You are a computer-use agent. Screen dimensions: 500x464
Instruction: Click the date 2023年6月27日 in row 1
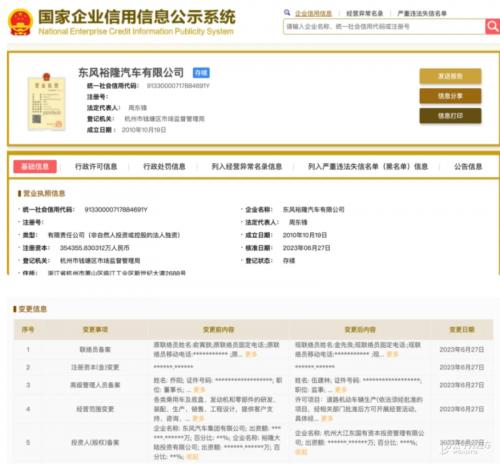[x=462, y=349]
